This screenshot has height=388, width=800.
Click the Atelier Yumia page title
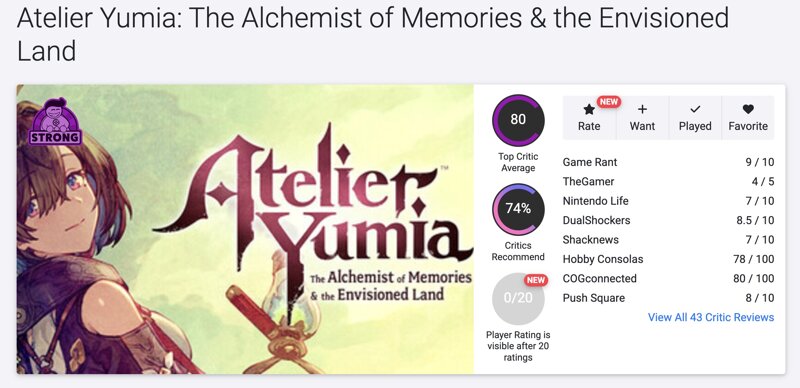pyautogui.click(x=372, y=35)
